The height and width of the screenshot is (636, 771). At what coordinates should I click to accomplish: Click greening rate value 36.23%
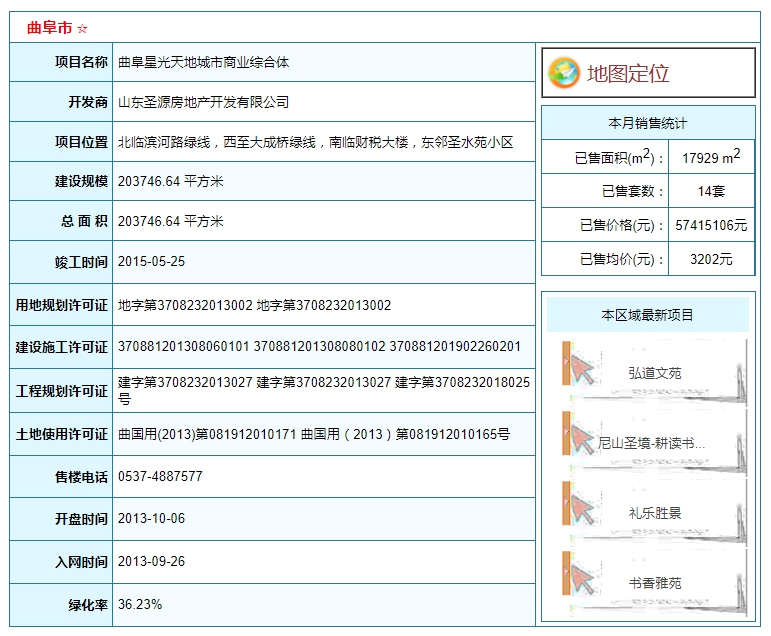pos(140,605)
